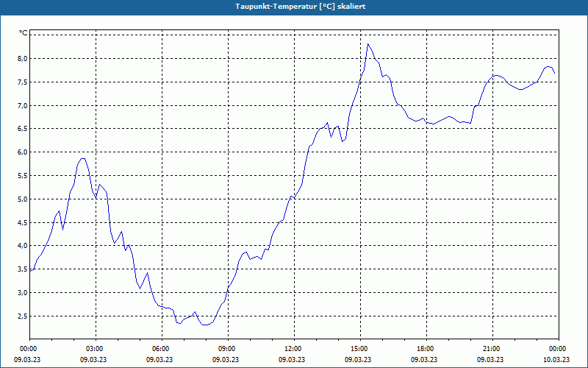Click the 18:00 time label on the x-axis

point(425,349)
